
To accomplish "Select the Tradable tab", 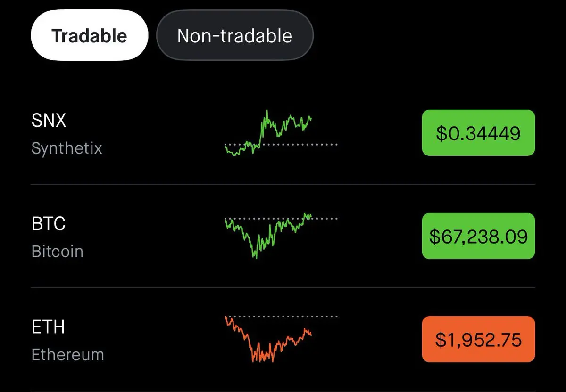I will (90, 35).
